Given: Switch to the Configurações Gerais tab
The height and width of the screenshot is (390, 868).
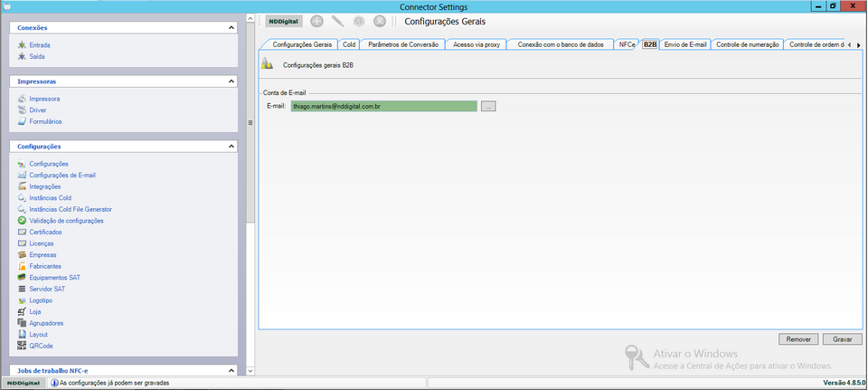Looking at the screenshot, I should coord(302,45).
